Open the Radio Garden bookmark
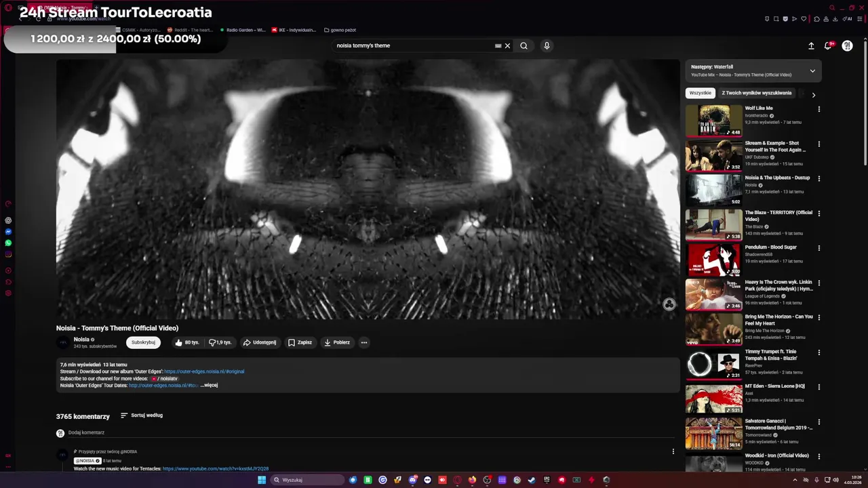 point(242,30)
